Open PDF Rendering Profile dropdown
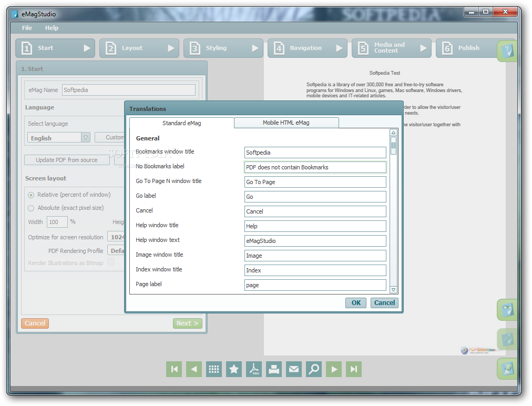Viewport: 532px width, 406px height. point(116,250)
